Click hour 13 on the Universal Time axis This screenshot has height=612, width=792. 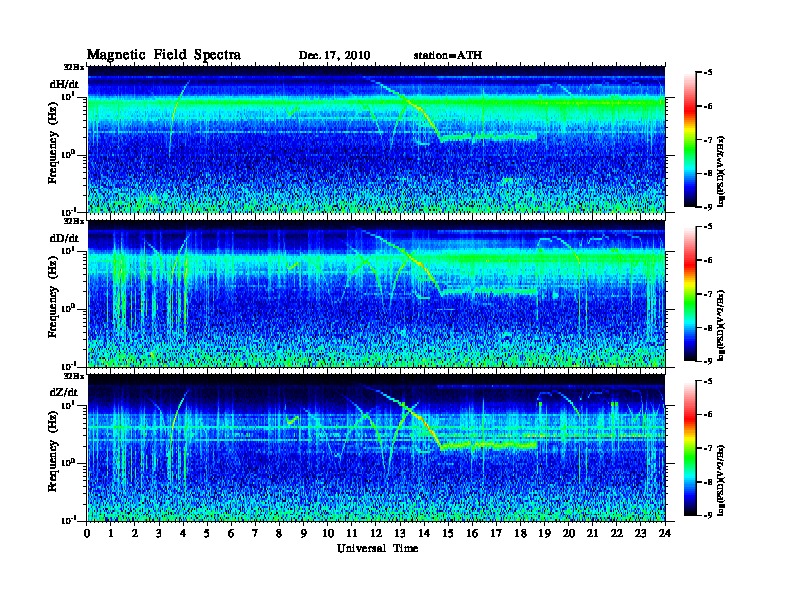[400, 533]
